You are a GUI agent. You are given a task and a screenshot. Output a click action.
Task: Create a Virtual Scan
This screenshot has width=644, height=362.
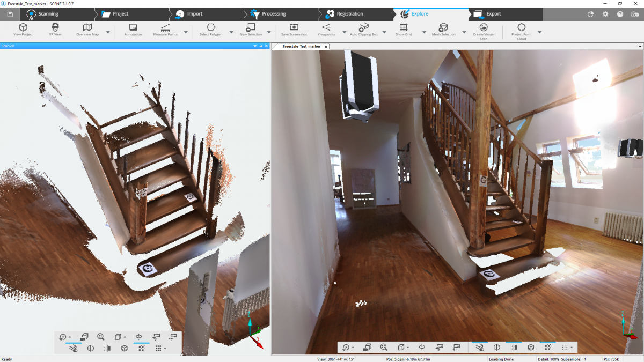point(484,29)
